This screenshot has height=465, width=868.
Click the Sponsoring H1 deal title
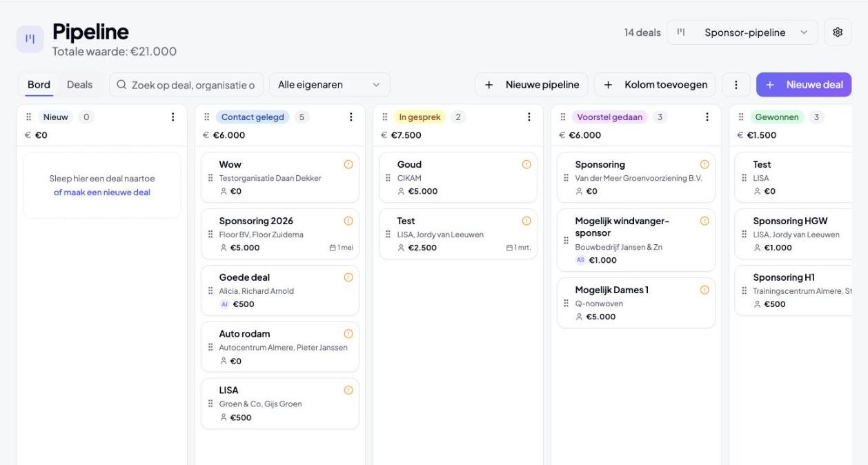click(x=784, y=277)
